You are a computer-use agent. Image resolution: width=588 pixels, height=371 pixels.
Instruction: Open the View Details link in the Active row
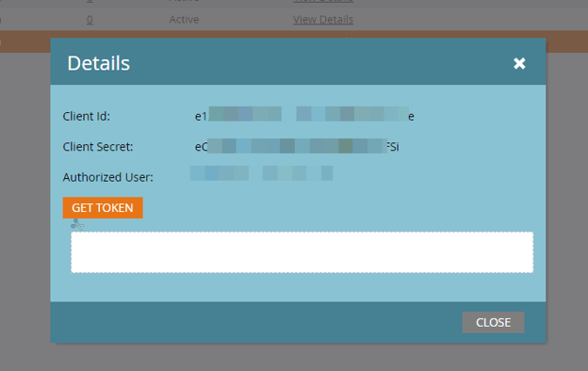tap(323, 20)
